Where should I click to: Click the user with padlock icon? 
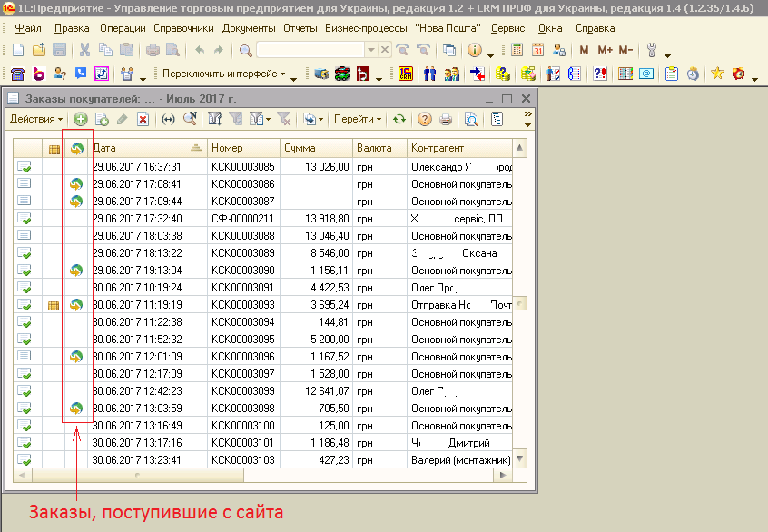tap(559, 49)
